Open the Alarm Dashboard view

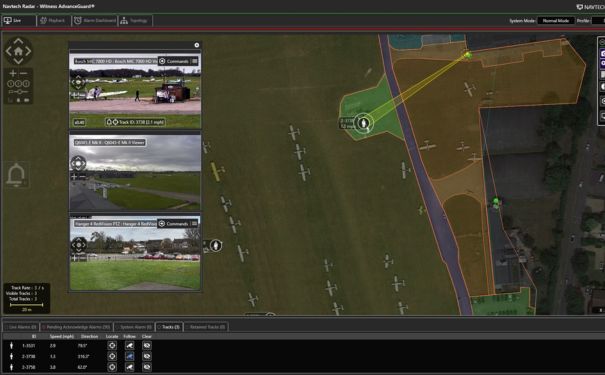pyautogui.click(x=95, y=20)
